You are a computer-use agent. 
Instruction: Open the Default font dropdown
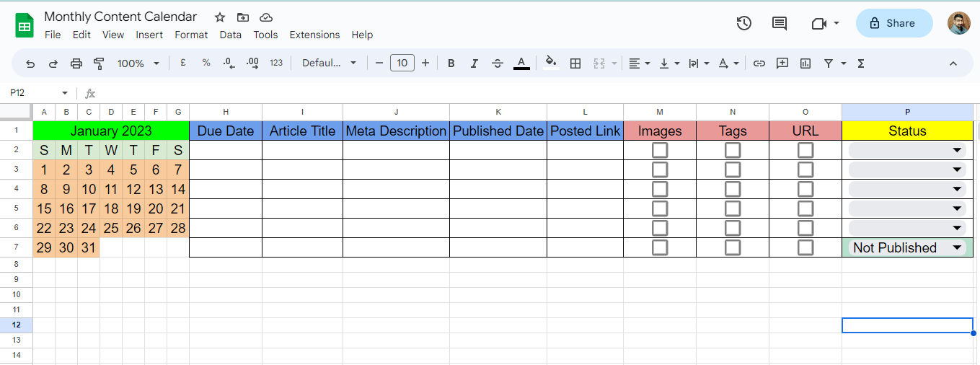click(330, 63)
